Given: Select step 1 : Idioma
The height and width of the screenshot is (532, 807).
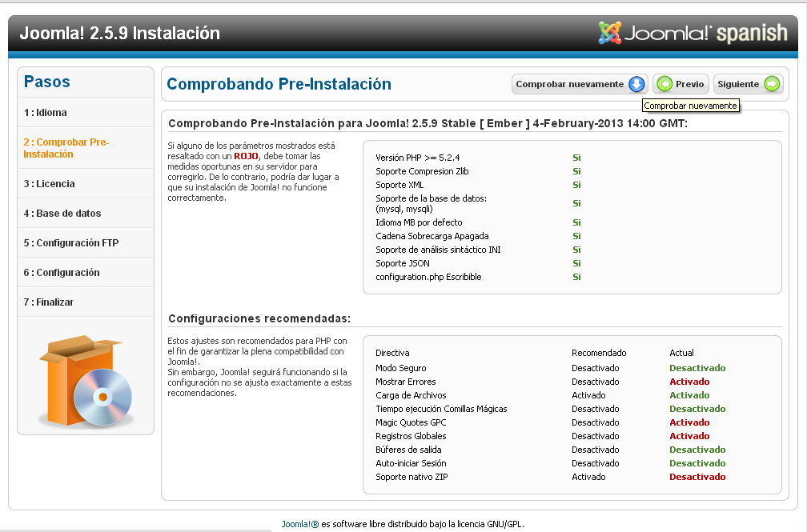Looking at the screenshot, I should (46, 113).
